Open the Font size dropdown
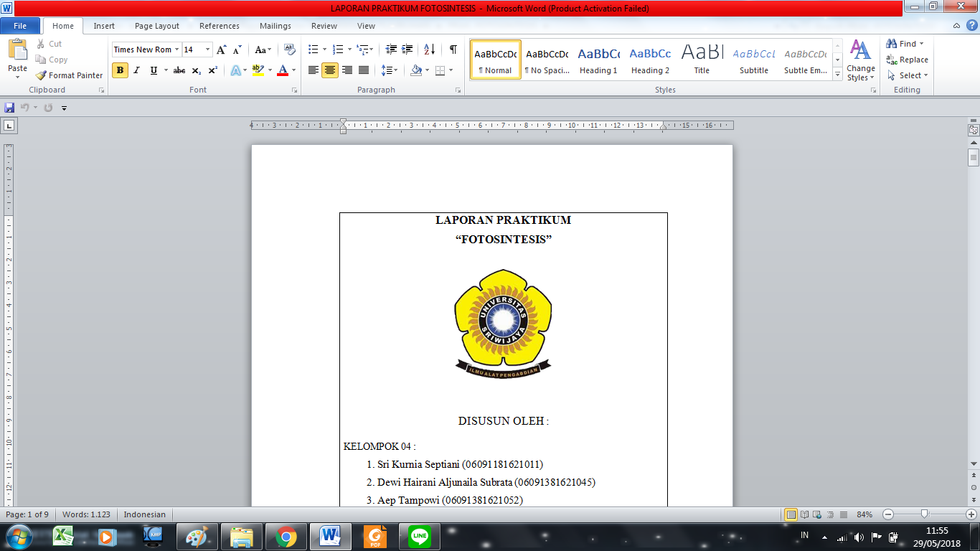 [208, 49]
